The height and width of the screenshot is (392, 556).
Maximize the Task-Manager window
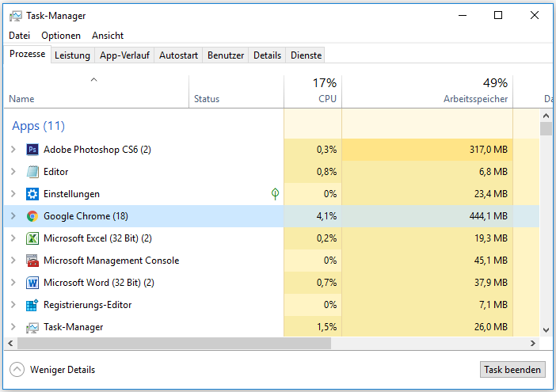(x=498, y=15)
